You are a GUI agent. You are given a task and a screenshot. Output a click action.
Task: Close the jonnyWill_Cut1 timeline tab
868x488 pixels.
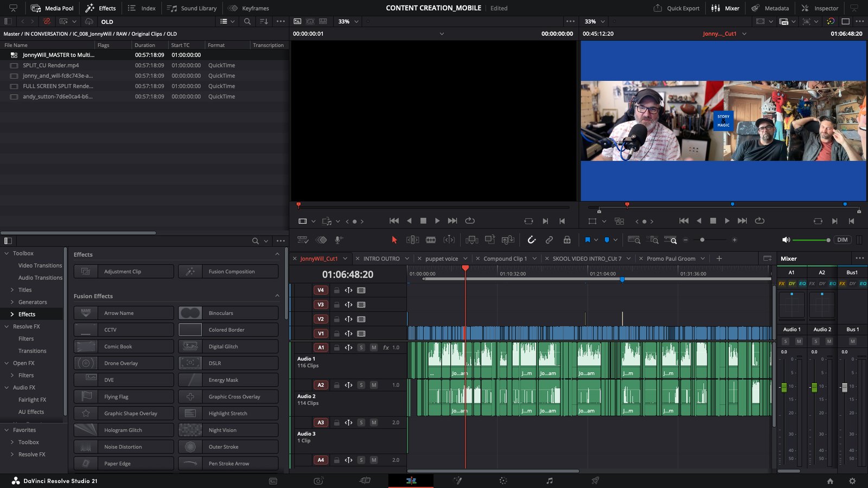295,259
